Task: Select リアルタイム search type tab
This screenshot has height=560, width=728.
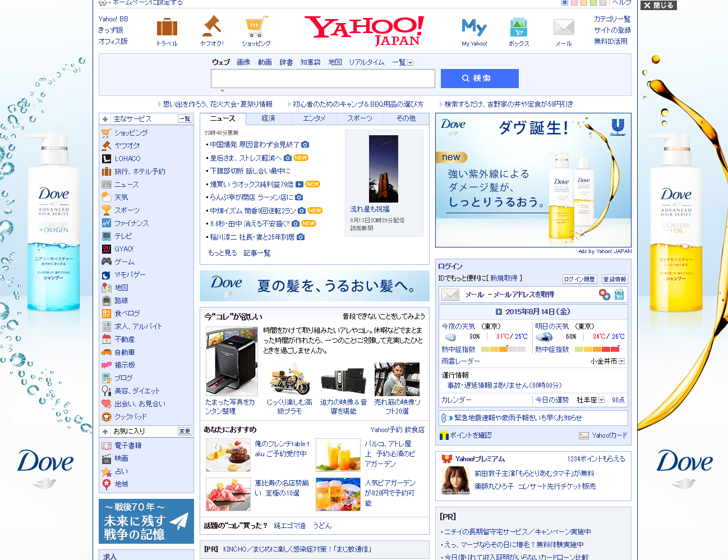Action: 367,62
